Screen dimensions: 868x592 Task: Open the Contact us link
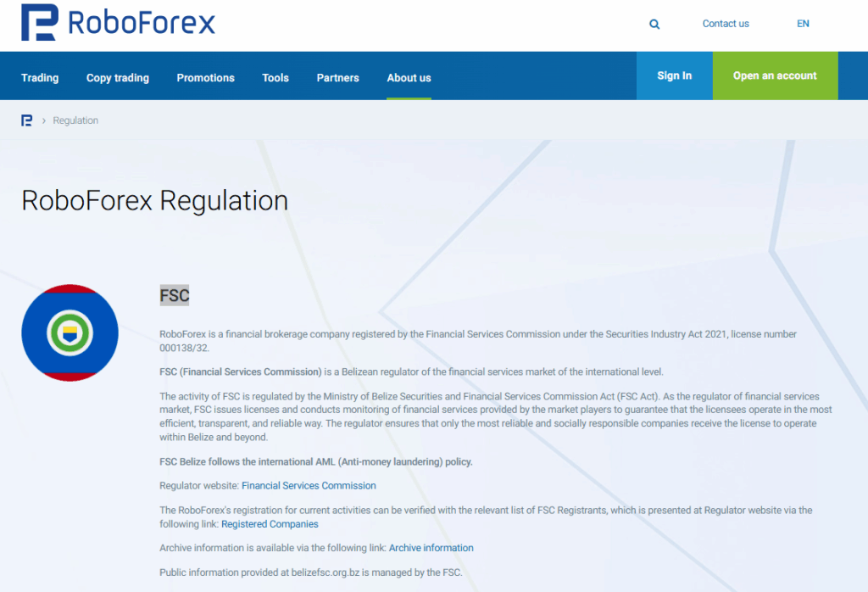click(725, 24)
